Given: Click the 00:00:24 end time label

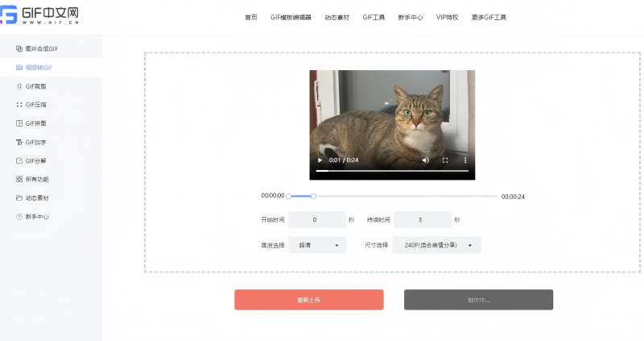Looking at the screenshot, I should click(513, 197).
